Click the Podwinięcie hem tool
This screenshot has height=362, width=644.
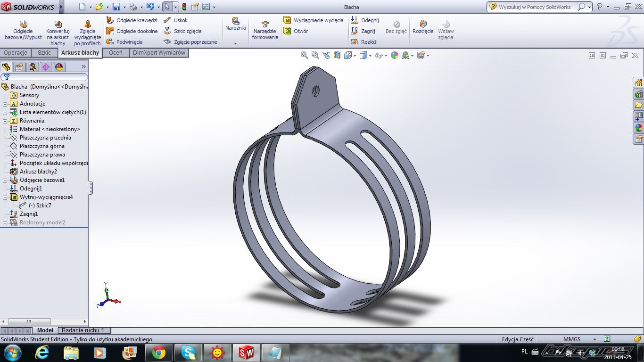click(x=124, y=42)
